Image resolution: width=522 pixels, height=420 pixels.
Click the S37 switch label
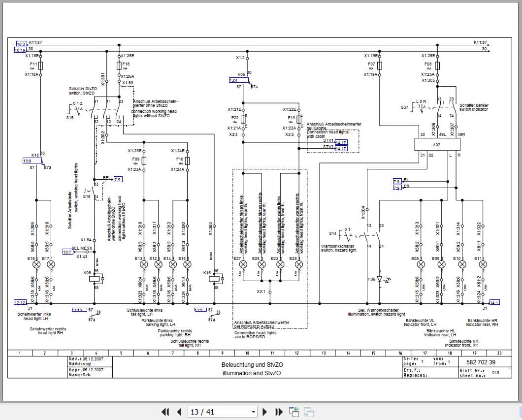tap(404, 107)
